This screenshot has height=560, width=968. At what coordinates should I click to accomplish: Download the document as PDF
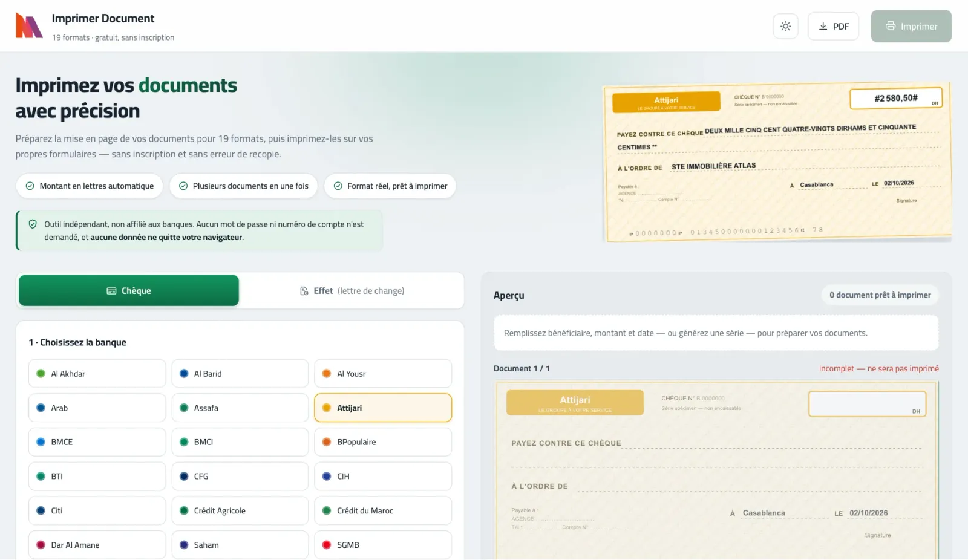(833, 26)
